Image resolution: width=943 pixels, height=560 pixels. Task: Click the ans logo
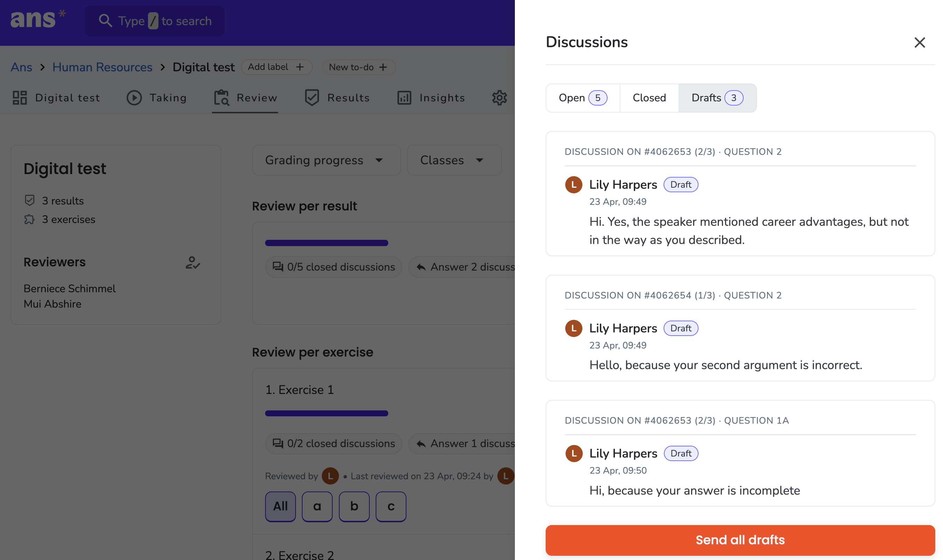tap(38, 20)
